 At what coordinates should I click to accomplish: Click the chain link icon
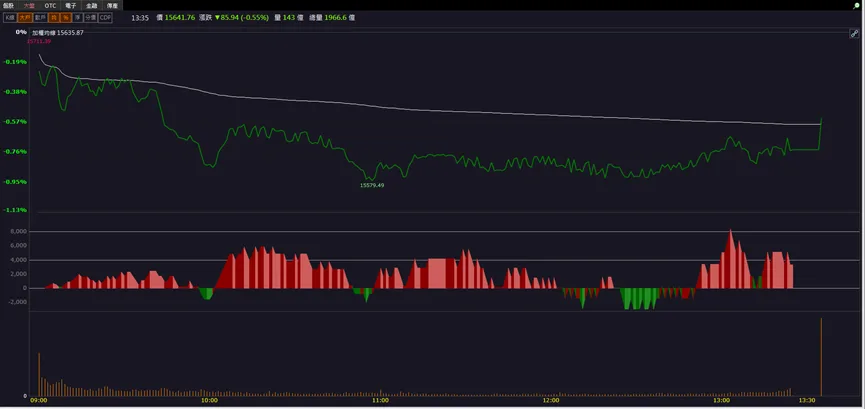pyautogui.click(x=854, y=34)
